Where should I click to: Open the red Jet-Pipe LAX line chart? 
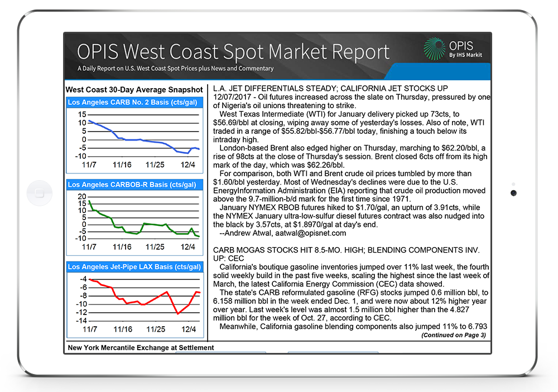pyautogui.click(x=135, y=305)
